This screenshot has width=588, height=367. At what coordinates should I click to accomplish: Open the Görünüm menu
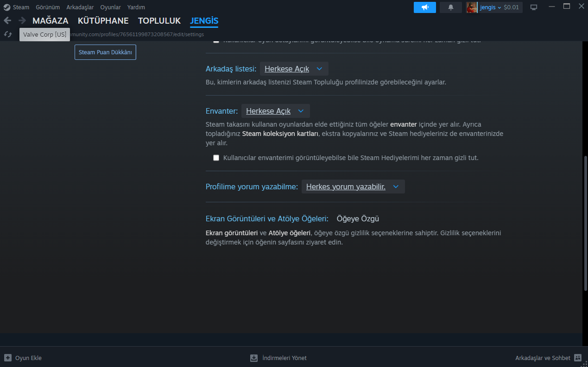pos(48,7)
